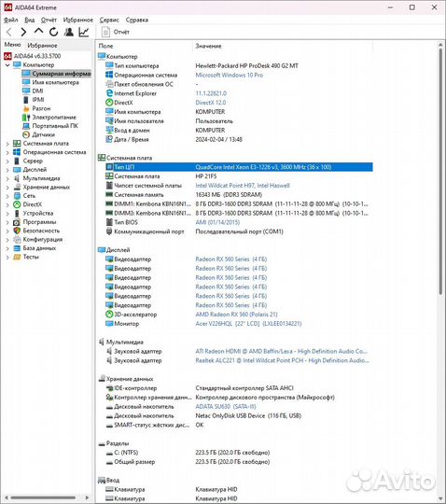The width and height of the screenshot is (446, 504).
Task: Expand the Хранение данных tree node
Action: (x=7, y=187)
